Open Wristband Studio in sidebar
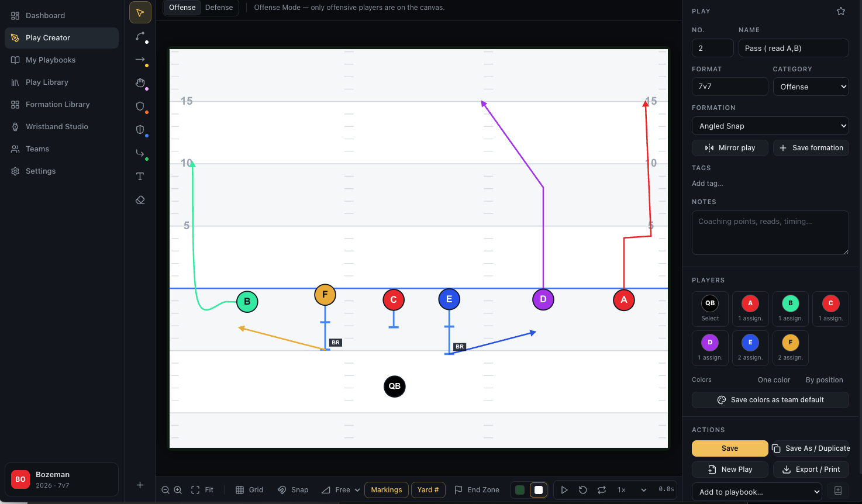Image resolution: width=862 pixels, height=504 pixels. (x=61, y=127)
